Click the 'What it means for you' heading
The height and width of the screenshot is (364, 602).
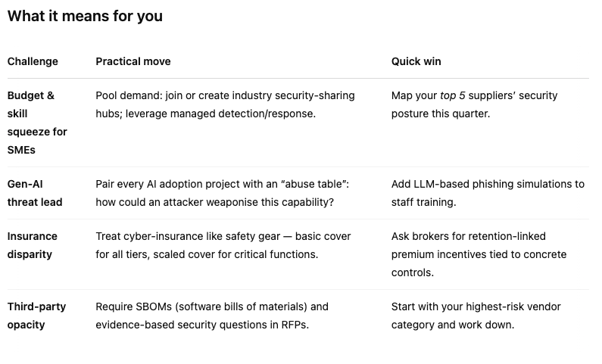point(85,16)
